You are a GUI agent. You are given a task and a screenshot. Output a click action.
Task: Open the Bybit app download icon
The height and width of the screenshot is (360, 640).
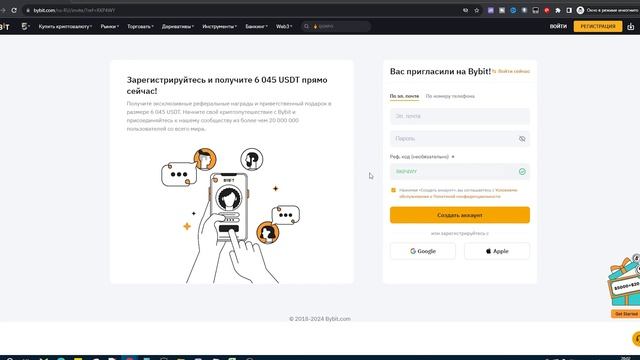coord(631,27)
